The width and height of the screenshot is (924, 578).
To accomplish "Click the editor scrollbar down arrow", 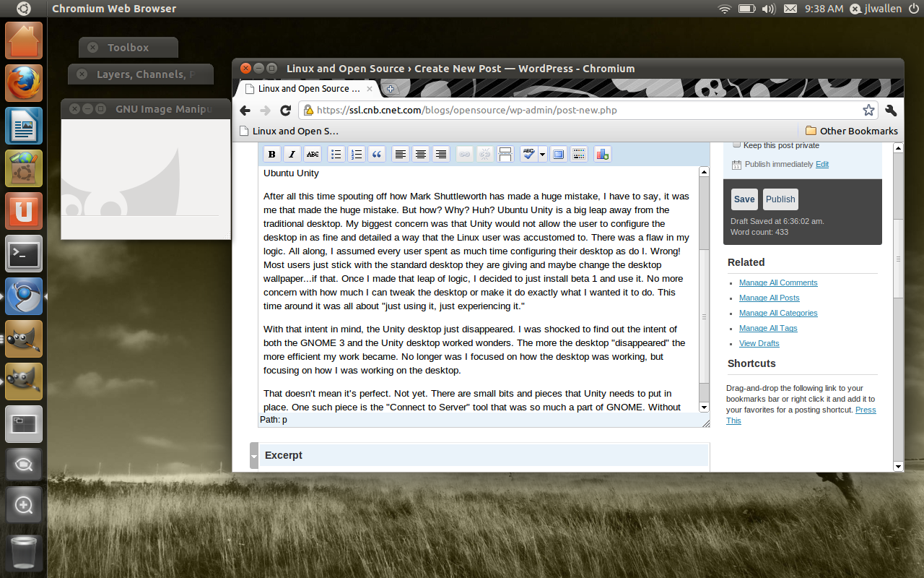I will pos(704,407).
